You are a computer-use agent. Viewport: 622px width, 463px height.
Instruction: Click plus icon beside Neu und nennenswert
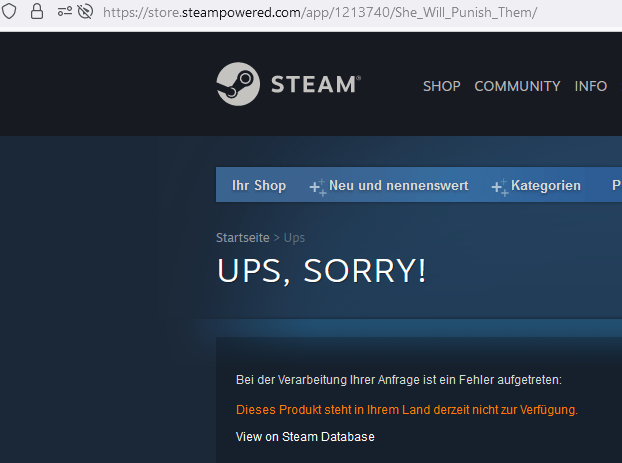click(x=317, y=187)
